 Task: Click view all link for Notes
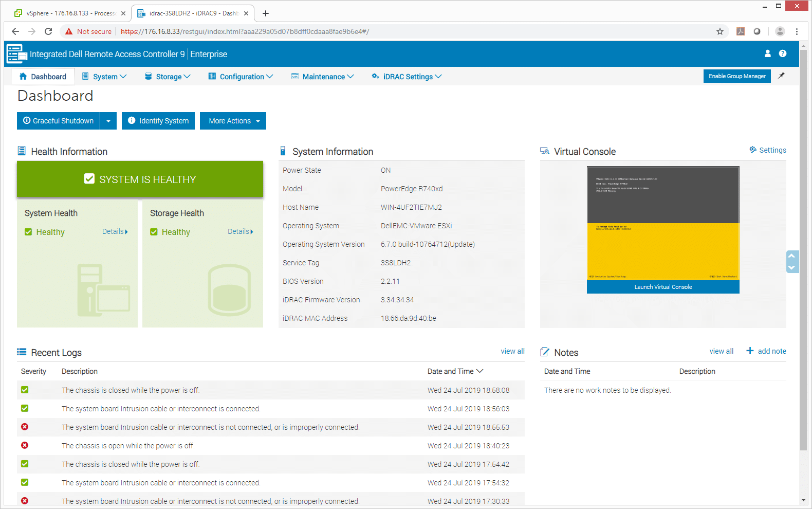(x=722, y=351)
